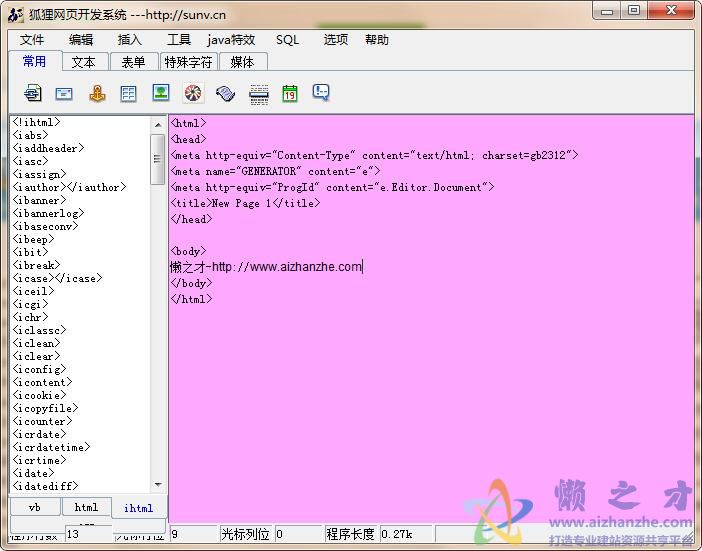Screen dimensions: 702x551
Task: Select <iclean> in the tag list
Action: point(36,343)
